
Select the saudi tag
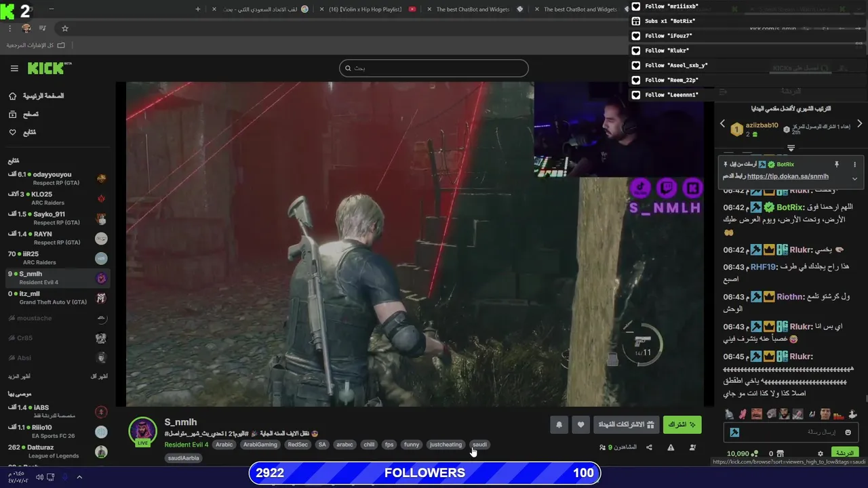pos(479,445)
